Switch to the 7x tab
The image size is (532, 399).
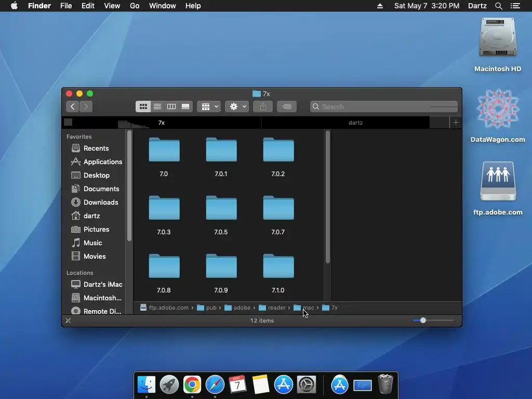pyautogui.click(x=162, y=123)
